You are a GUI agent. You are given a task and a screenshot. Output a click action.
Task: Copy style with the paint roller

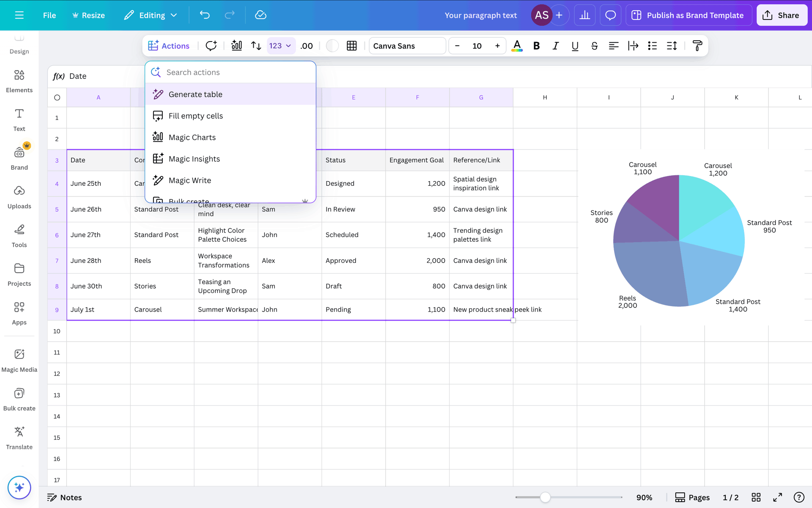click(697, 46)
